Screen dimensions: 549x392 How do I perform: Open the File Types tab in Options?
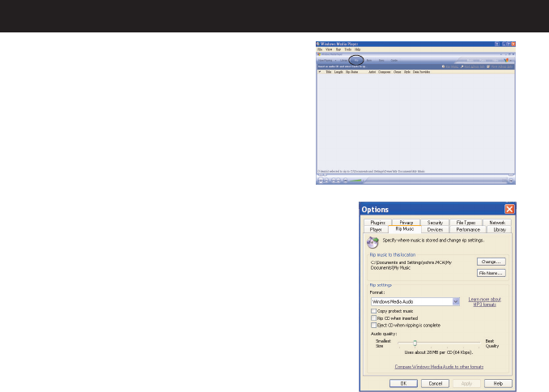pyautogui.click(x=466, y=223)
